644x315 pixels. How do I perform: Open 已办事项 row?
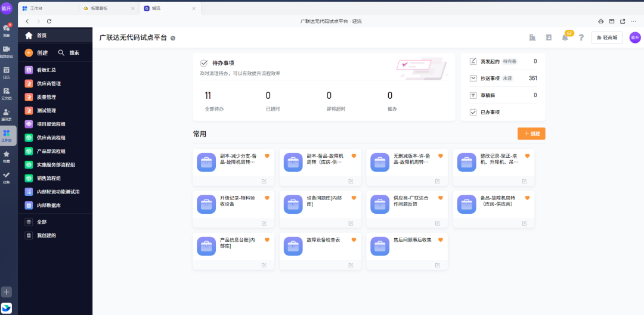pyautogui.click(x=503, y=112)
